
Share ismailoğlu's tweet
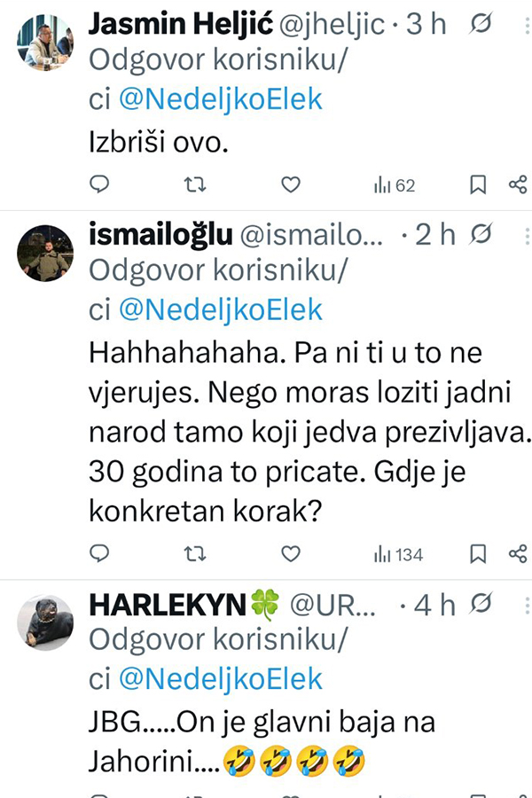pos(518,554)
